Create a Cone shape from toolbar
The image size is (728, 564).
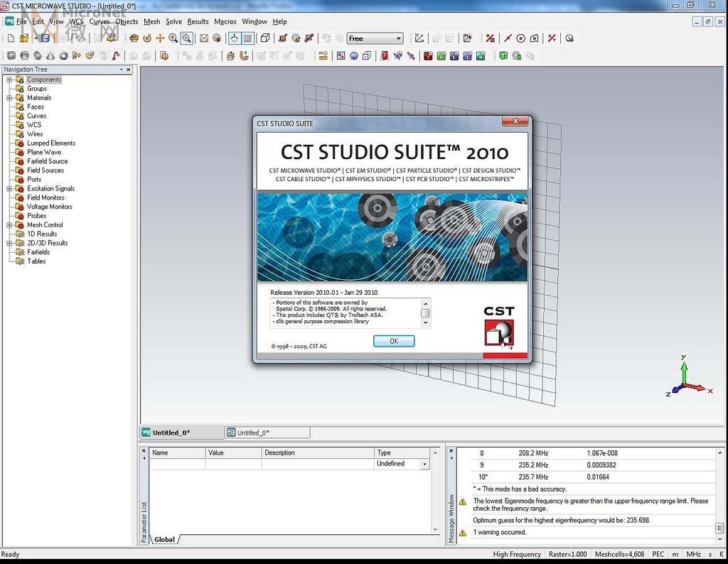pyautogui.click(x=50, y=56)
